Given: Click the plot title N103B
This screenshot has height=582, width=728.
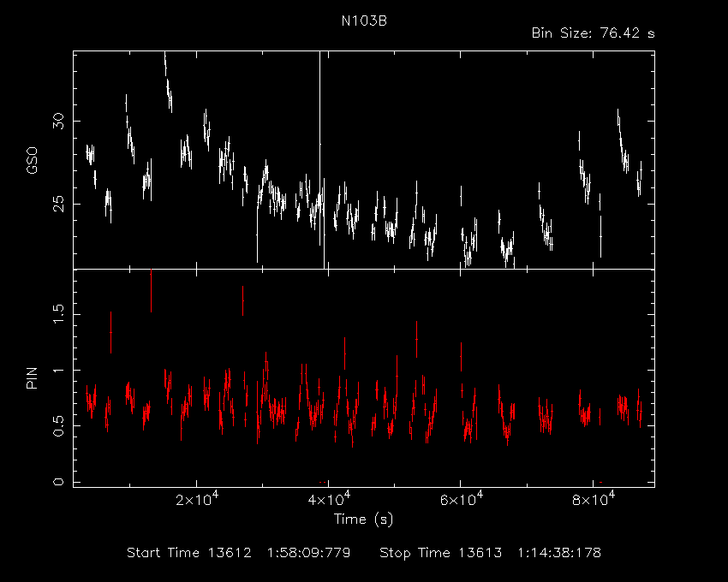Looking at the screenshot, I should tap(364, 21).
